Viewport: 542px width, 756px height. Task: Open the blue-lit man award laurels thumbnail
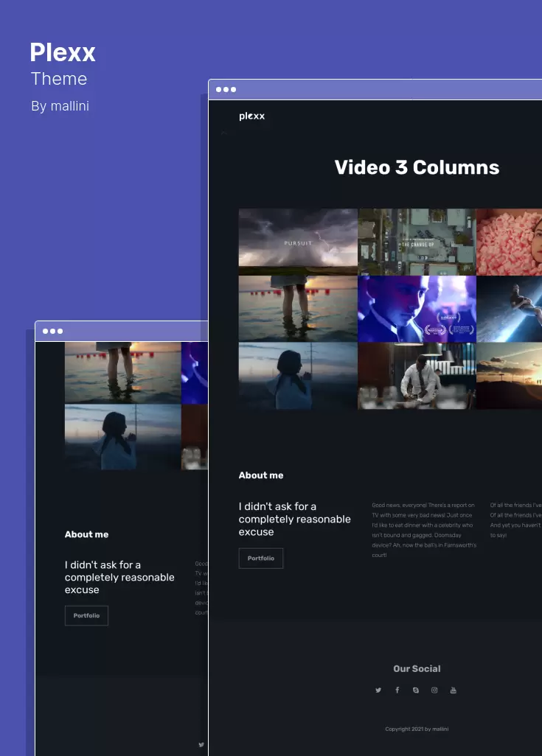417,309
